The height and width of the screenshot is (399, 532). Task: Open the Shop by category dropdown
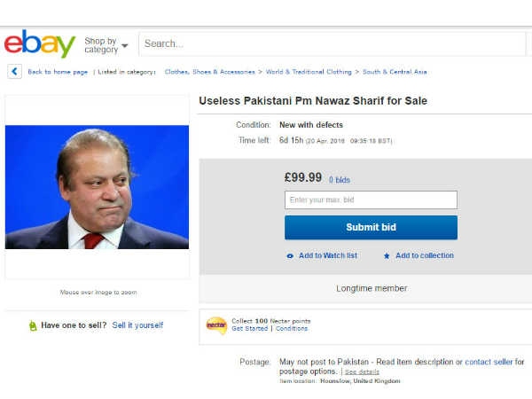(106, 45)
